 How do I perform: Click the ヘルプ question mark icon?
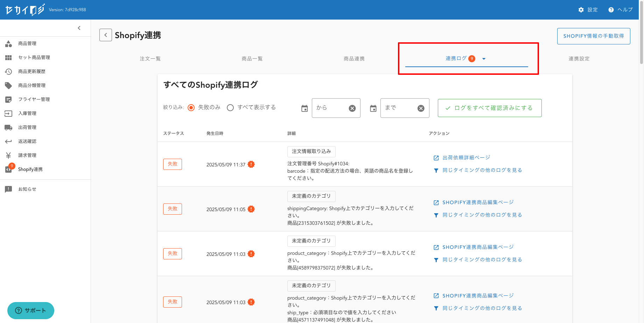click(611, 10)
